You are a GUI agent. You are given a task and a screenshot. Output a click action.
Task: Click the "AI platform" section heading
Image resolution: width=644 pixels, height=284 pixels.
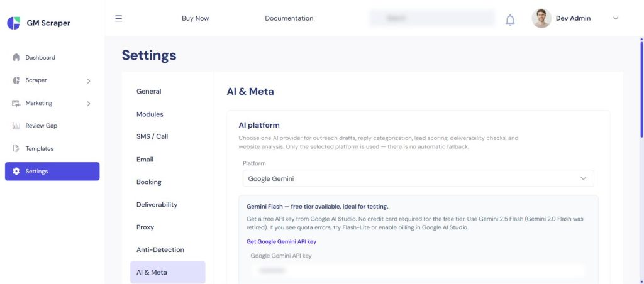(259, 125)
